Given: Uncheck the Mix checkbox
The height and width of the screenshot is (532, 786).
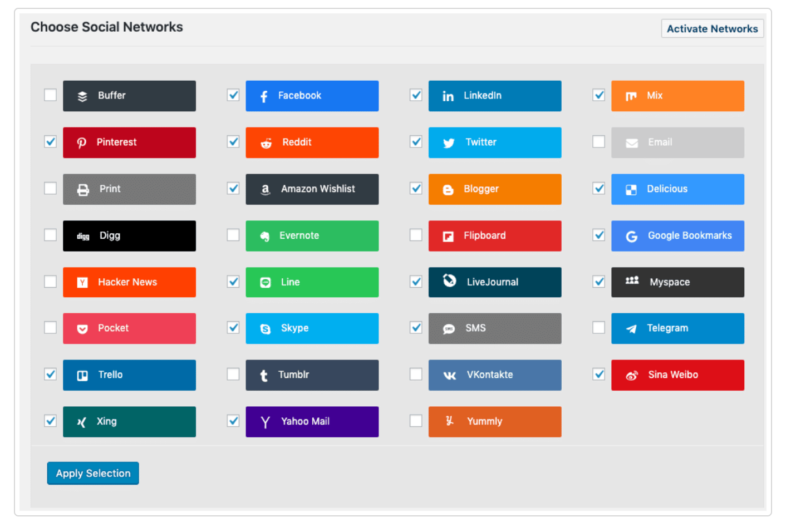Looking at the screenshot, I should pos(599,95).
